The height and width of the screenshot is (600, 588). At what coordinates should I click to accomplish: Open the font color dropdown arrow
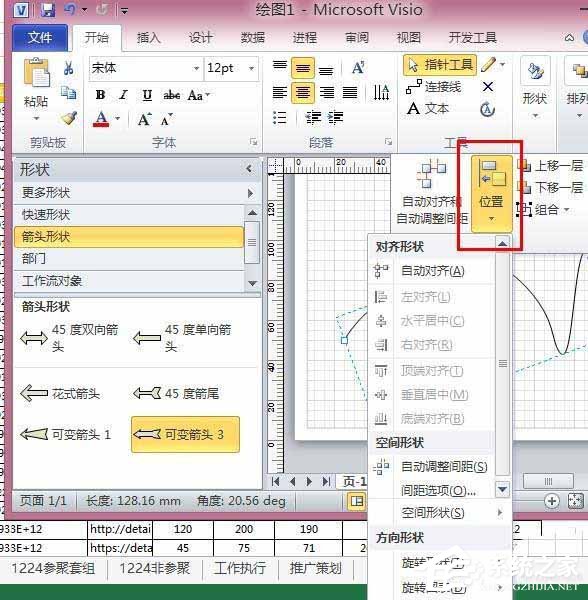(118, 119)
